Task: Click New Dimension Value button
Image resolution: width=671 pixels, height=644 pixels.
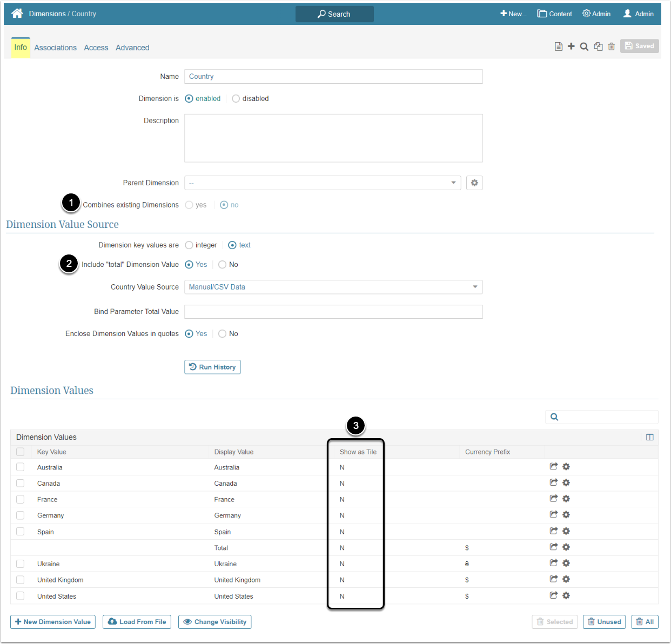Action: pyautogui.click(x=53, y=622)
